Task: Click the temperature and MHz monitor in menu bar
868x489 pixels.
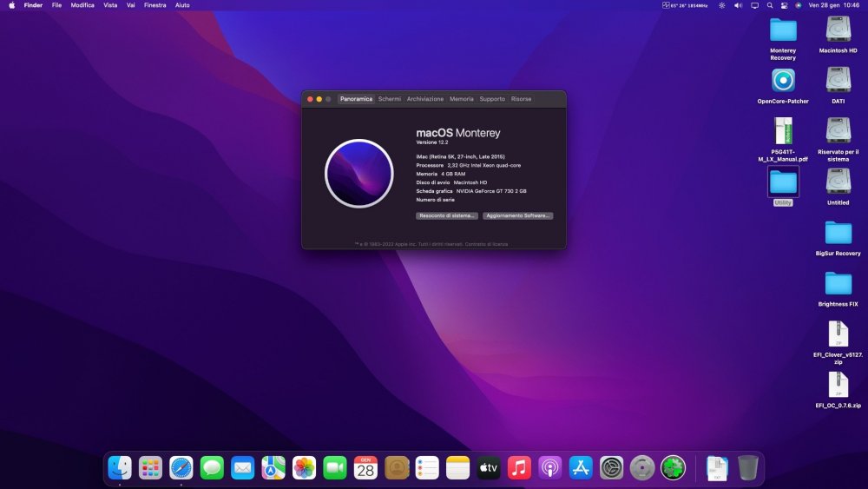Action: pyautogui.click(x=685, y=5)
